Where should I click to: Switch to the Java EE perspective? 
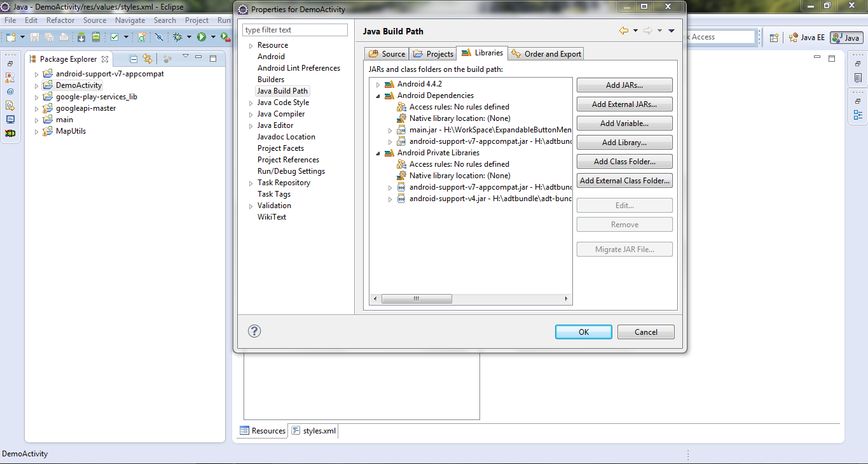click(x=806, y=38)
